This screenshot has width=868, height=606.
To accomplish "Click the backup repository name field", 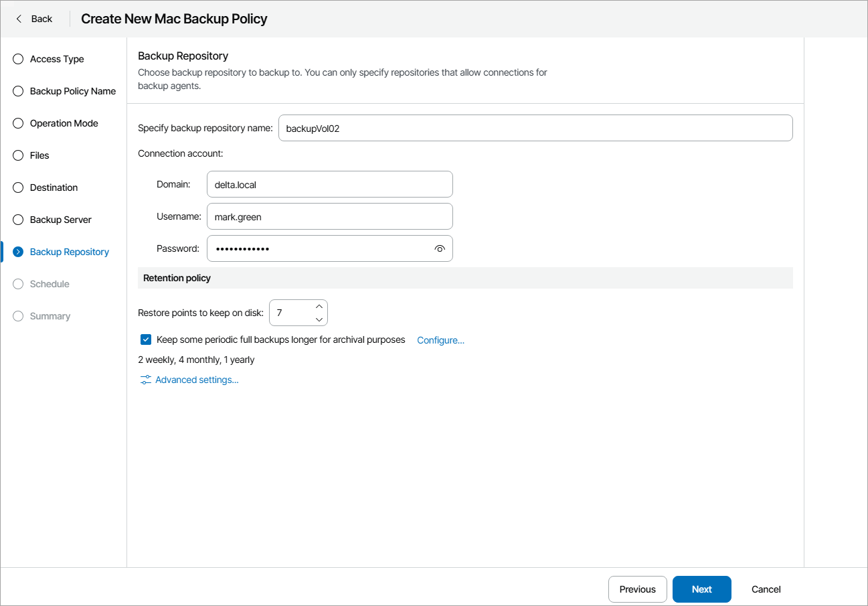I will pos(535,128).
